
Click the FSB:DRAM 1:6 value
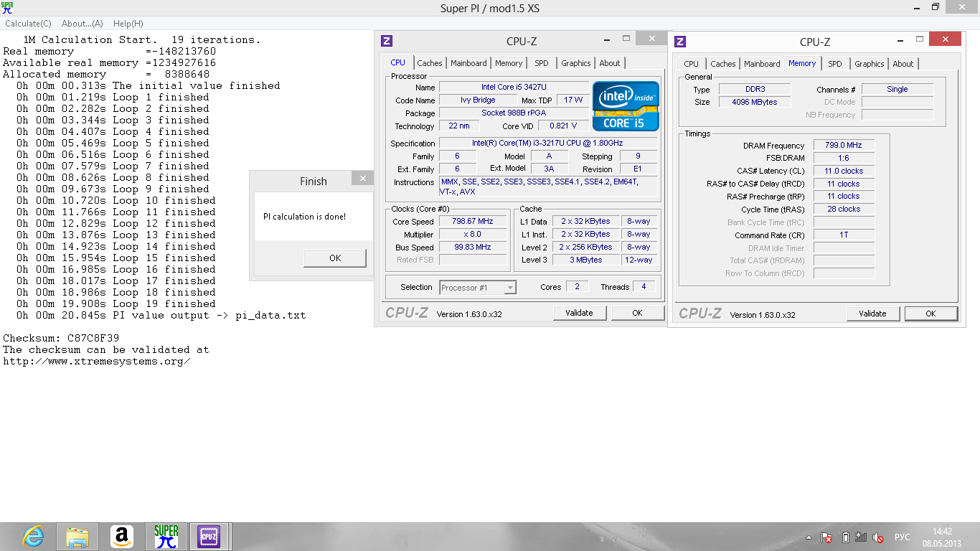[844, 159]
